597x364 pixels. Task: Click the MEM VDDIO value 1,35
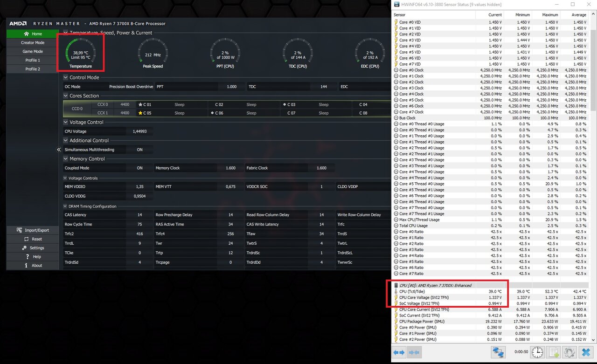[140, 186]
